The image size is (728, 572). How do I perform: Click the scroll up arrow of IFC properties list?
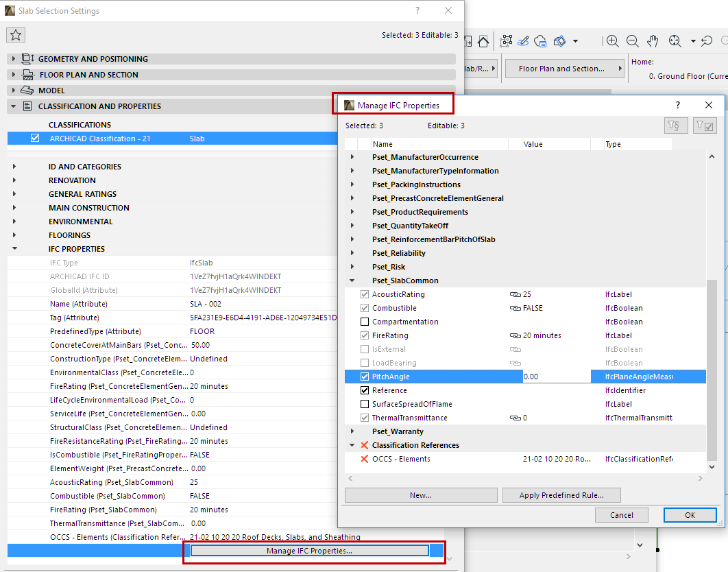712,157
